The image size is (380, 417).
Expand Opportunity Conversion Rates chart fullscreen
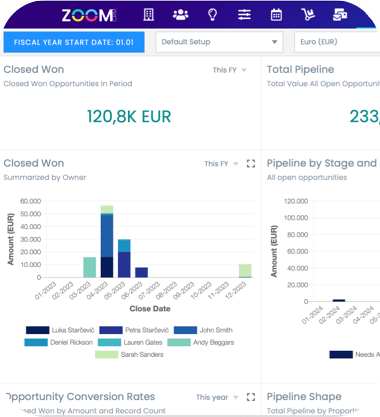pos(251,397)
